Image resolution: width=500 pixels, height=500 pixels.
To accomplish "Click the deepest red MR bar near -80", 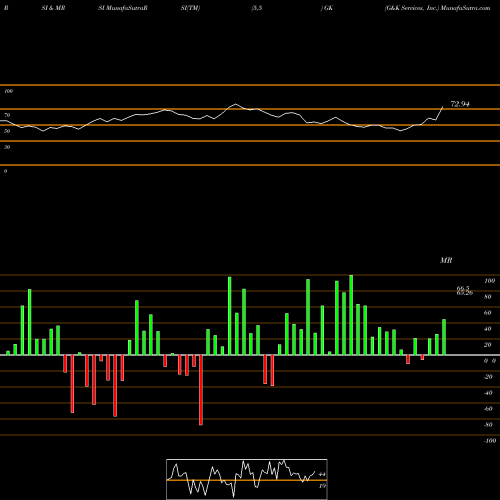I will (x=201, y=390).
